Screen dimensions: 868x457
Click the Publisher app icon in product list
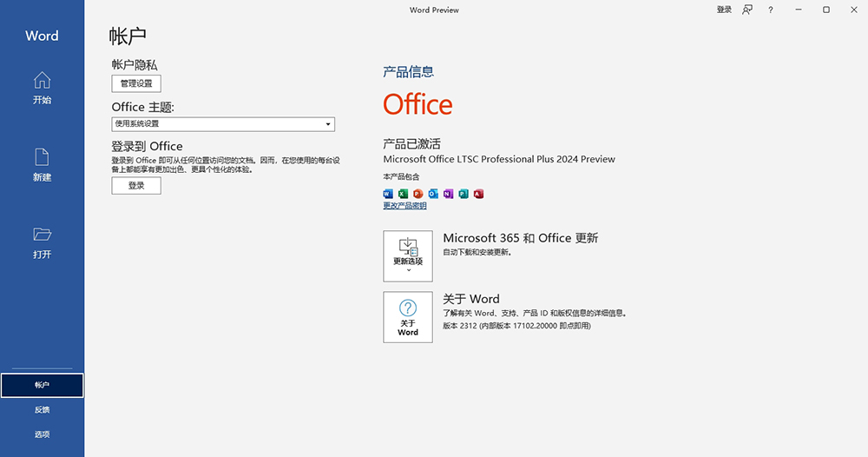coord(464,194)
